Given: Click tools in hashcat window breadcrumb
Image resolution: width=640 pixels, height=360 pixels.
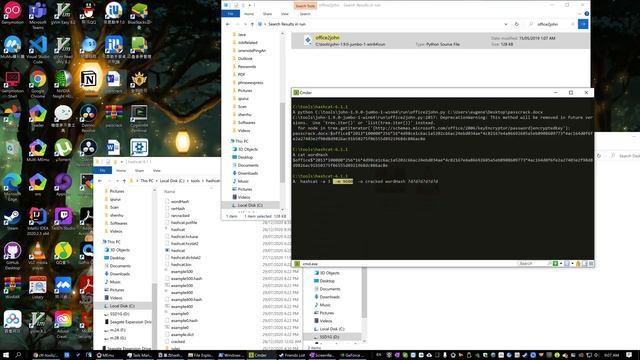Looking at the screenshot, I should click(x=196, y=180).
